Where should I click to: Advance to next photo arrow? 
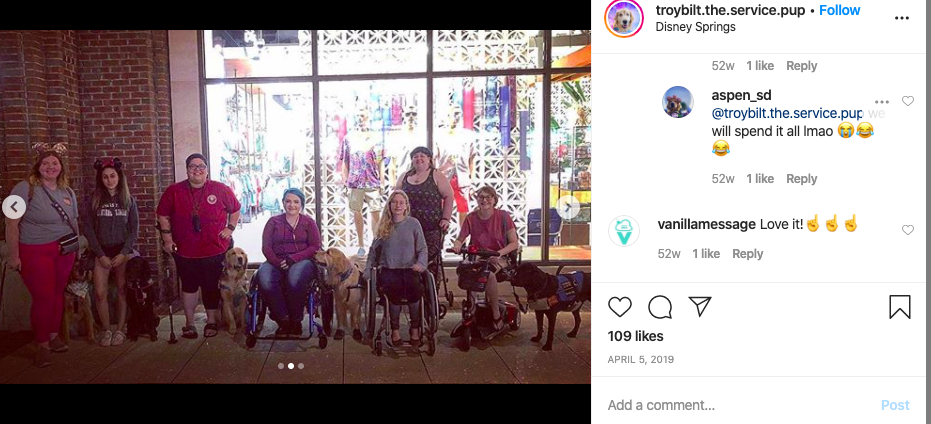click(568, 208)
